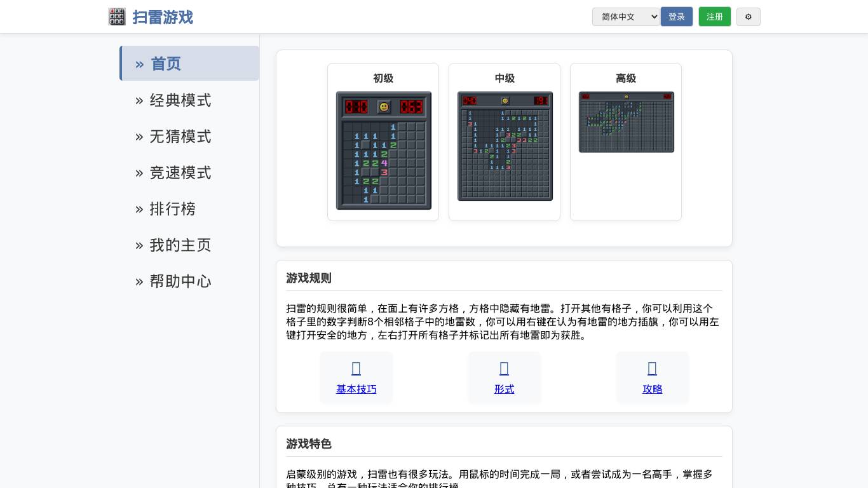Click the smiley face on 初级 board

tap(384, 107)
